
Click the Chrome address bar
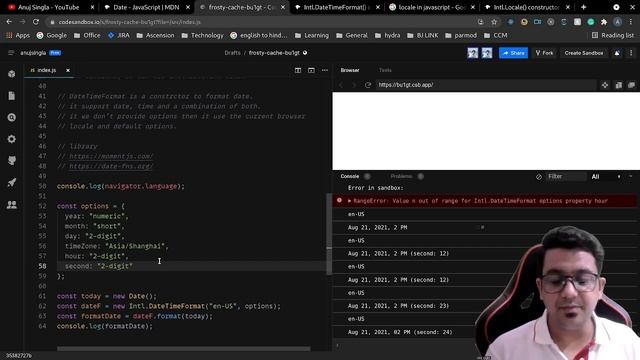[261, 22]
